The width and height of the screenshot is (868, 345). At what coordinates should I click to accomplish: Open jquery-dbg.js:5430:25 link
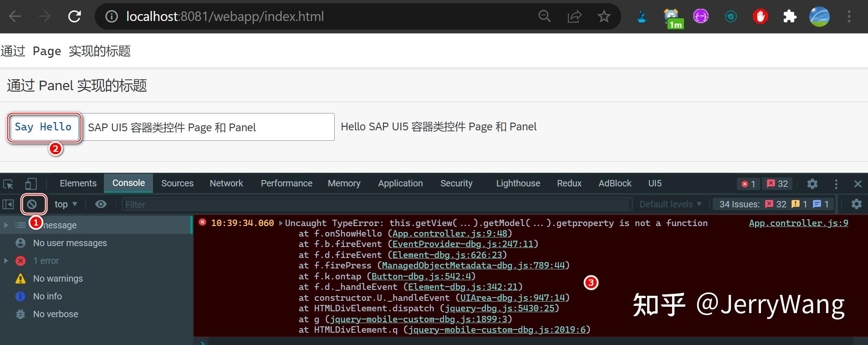coord(500,308)
